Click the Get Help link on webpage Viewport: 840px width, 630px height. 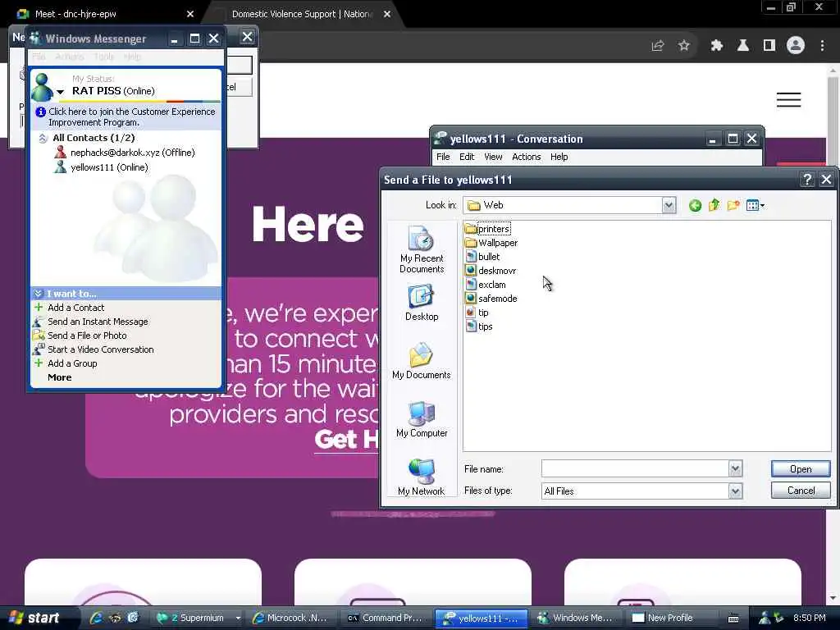[347, 440]
